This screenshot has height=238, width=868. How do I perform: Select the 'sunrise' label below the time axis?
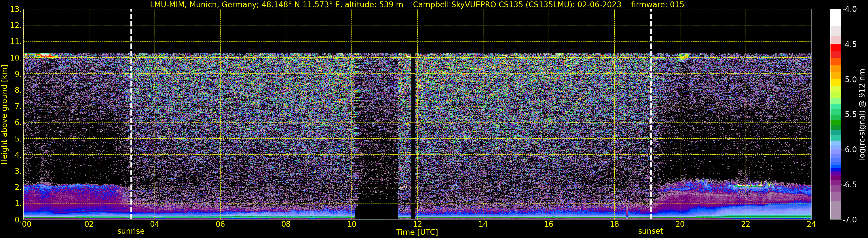pos(131,231)
